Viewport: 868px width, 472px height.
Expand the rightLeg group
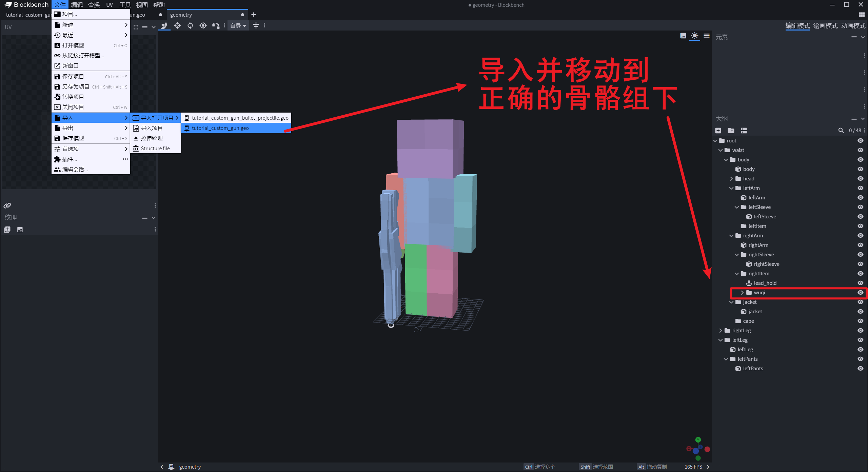coord(721,331)
